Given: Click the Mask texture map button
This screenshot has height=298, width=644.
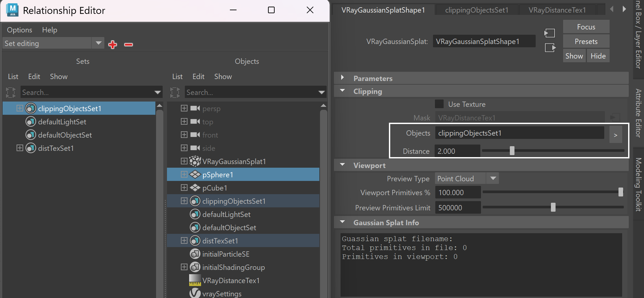Looking at the screenshot, I should point(615,117).
